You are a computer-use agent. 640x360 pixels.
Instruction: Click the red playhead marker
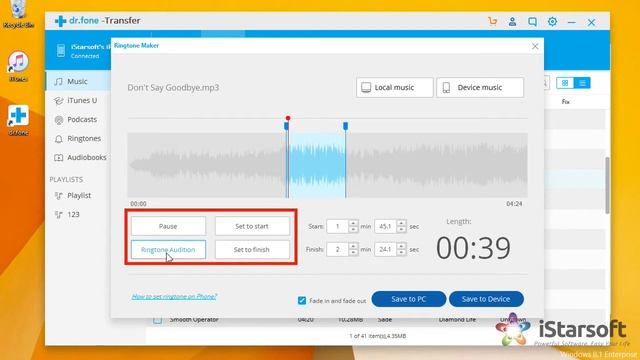coord(288,118)
